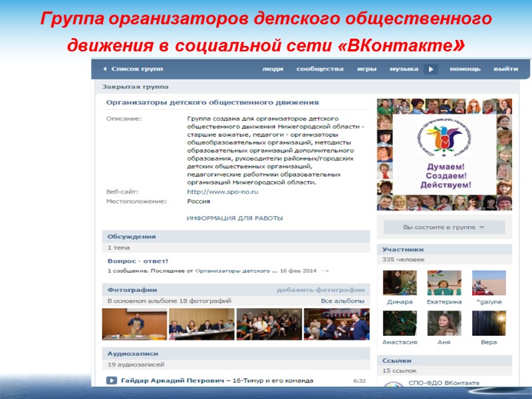Open the group avatar with Думаем! Создаем! Действуем!
The width and height of the screenshot is (532, 399).
tap(444, 155)
